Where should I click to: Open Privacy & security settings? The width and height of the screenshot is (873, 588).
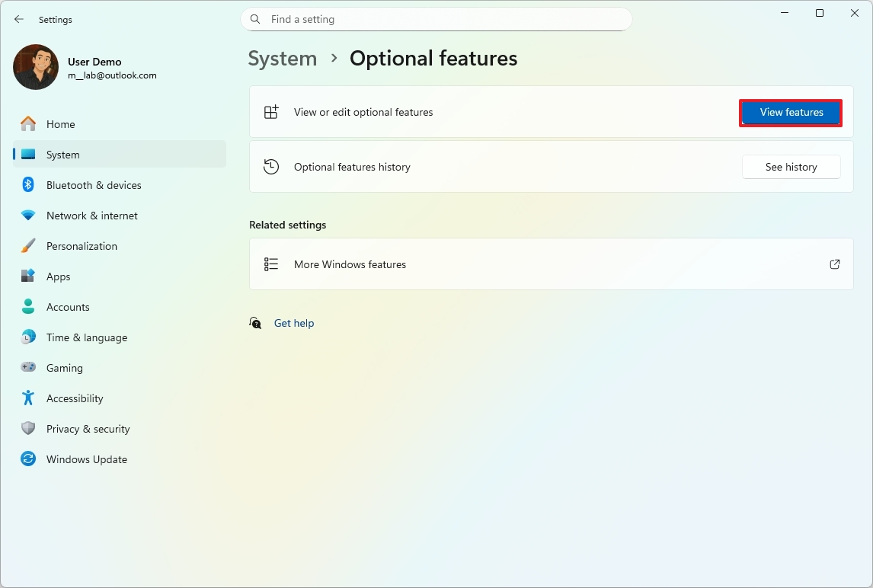pos(88,429)
